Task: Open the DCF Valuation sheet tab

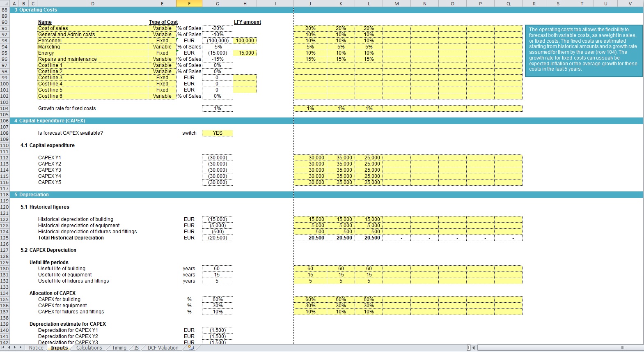Action: click(x=163, y=348)
